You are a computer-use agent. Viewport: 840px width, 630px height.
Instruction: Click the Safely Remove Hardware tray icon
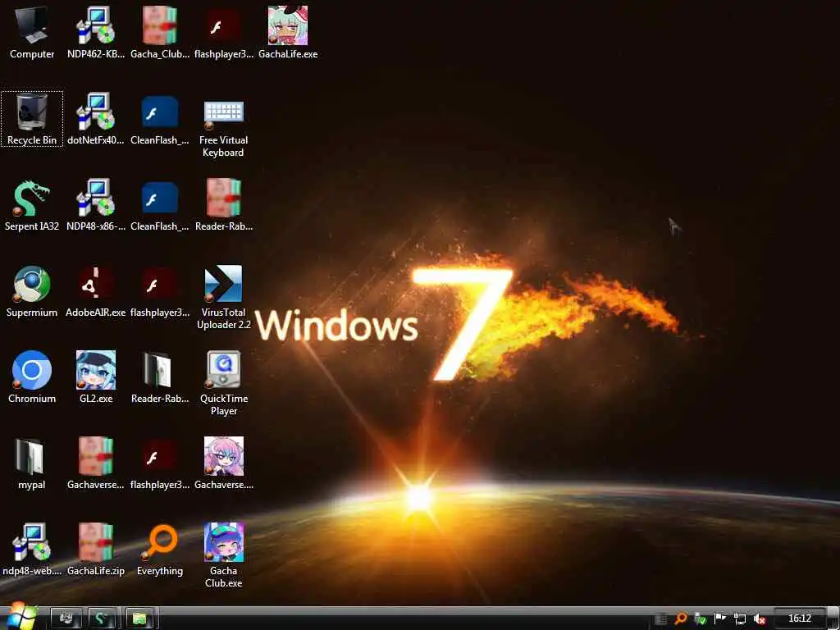[x=700, y=619]
